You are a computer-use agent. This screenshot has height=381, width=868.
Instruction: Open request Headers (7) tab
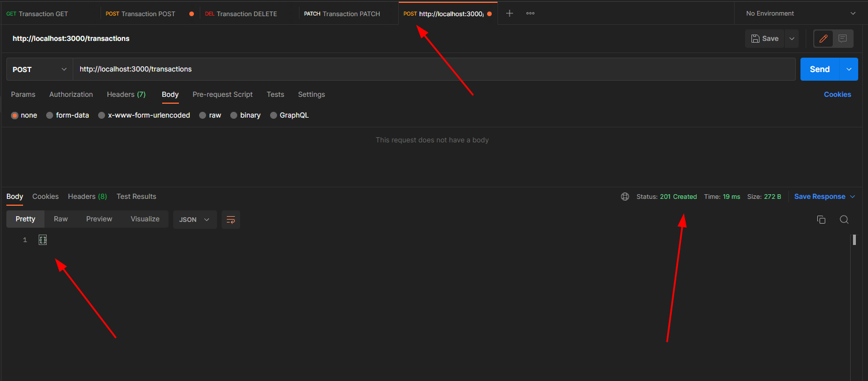(x=126, y=95)
